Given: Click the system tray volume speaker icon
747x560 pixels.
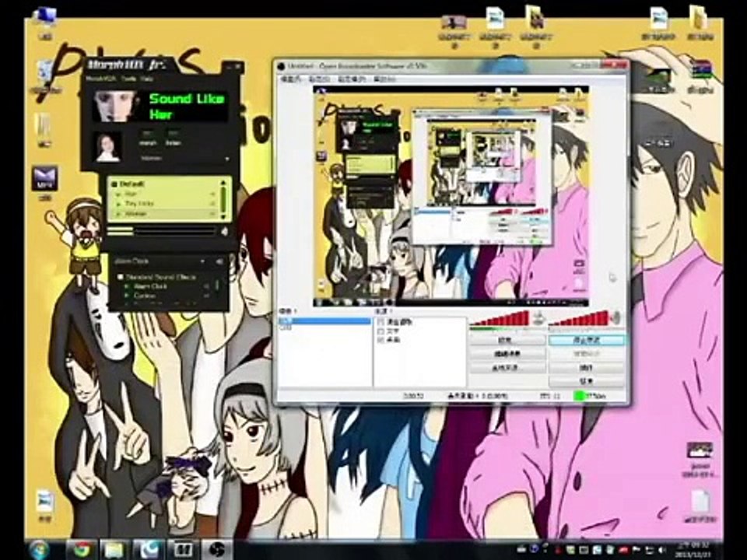Looking at the screenshot, I should (x=661, y=551).
